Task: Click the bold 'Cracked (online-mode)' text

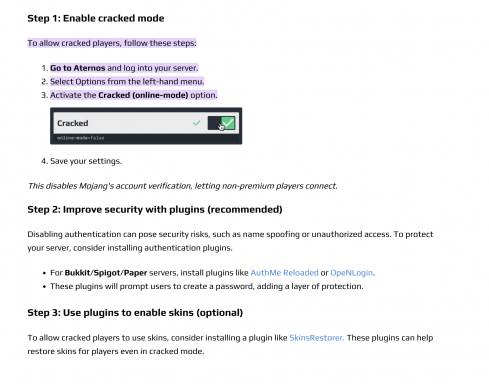Action: [143, 95]
